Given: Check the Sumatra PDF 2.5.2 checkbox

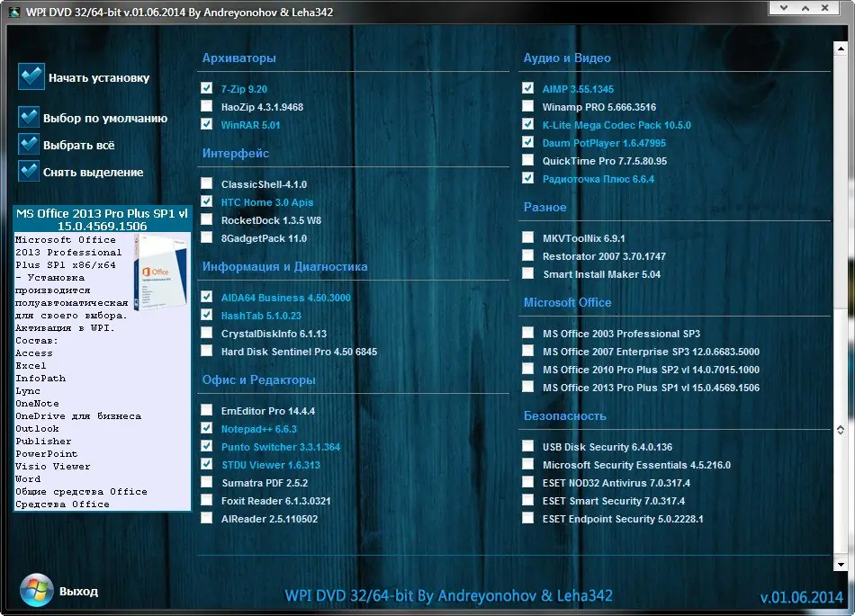Looking at the screenshot, I should (207, 481).
